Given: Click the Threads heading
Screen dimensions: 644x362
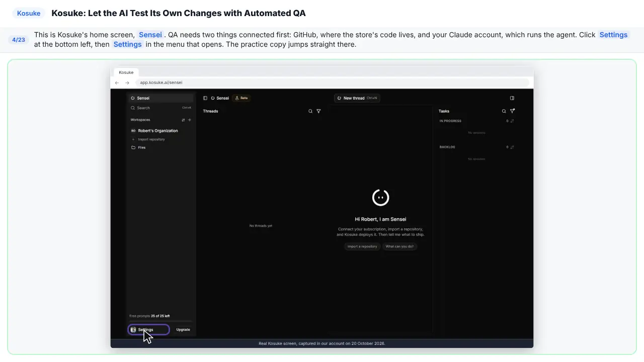Looking at the screenshot, I should pyautogui.click(x=210, y=111).
